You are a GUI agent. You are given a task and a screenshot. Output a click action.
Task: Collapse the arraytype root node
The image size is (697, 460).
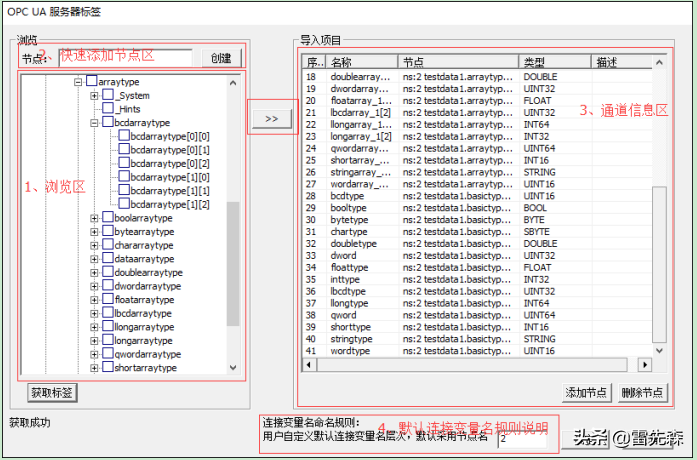[x=79, y=82]
